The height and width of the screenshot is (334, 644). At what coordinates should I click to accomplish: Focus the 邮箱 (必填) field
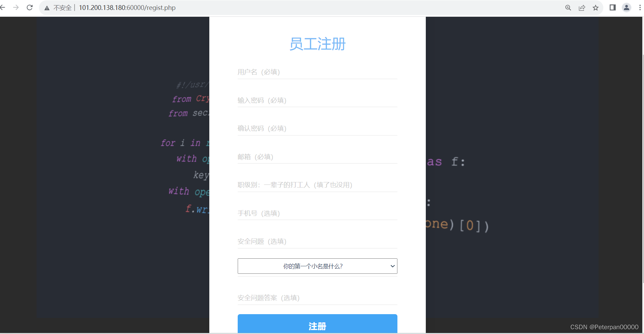coord(317,157)
